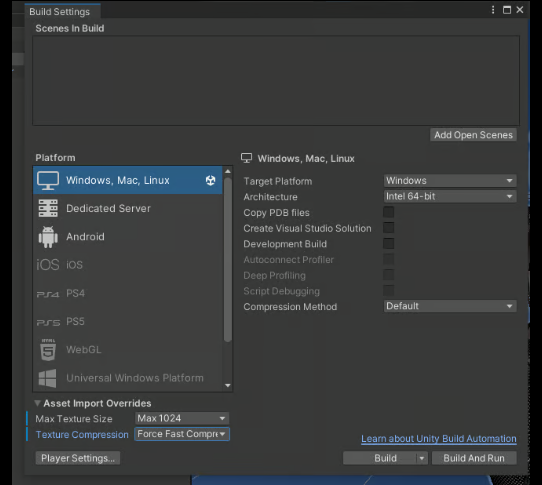Click the PS4 logo icon
This screenshot has width=542, height=485.
[x=48, y=294]
